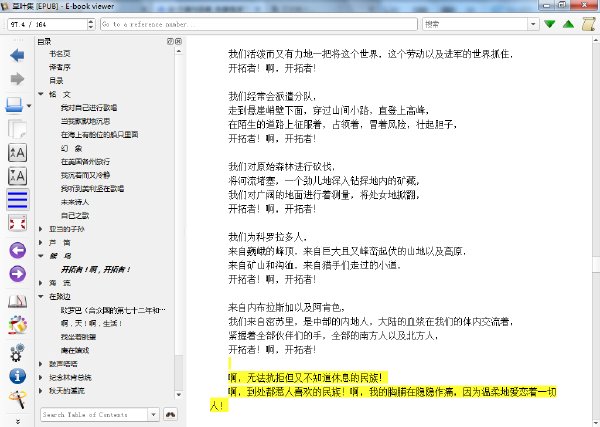The height and width of the screenshot is (427, 600).
Task: Select the bold chapter 开拓者！啊，开拓者！
Action: [96, 269]
